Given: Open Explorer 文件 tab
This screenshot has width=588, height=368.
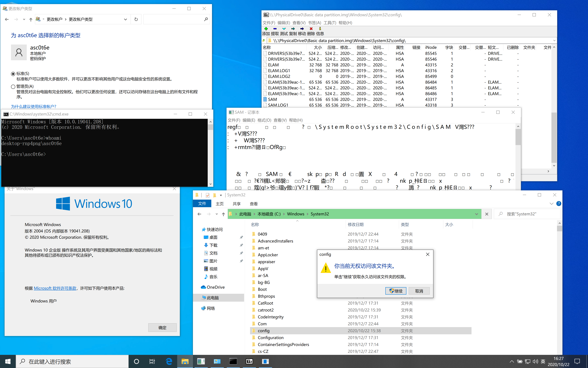Looking at the screenshot, I should [x=202, y=204].
